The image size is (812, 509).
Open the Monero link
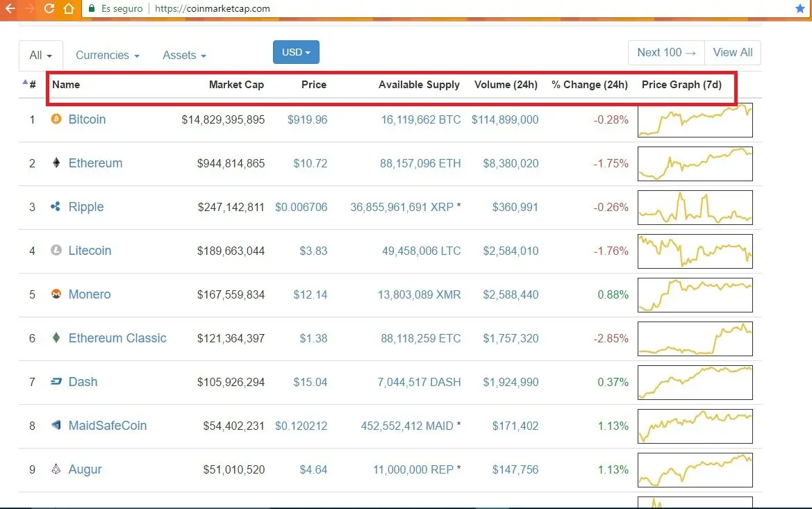pos(90,294)
